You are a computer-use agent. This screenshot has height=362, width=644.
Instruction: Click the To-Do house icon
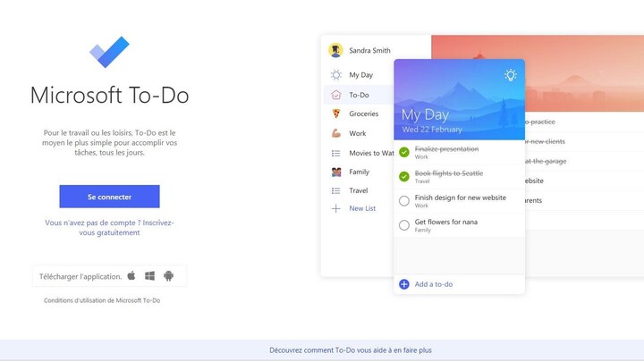click(x=336, y=95)
